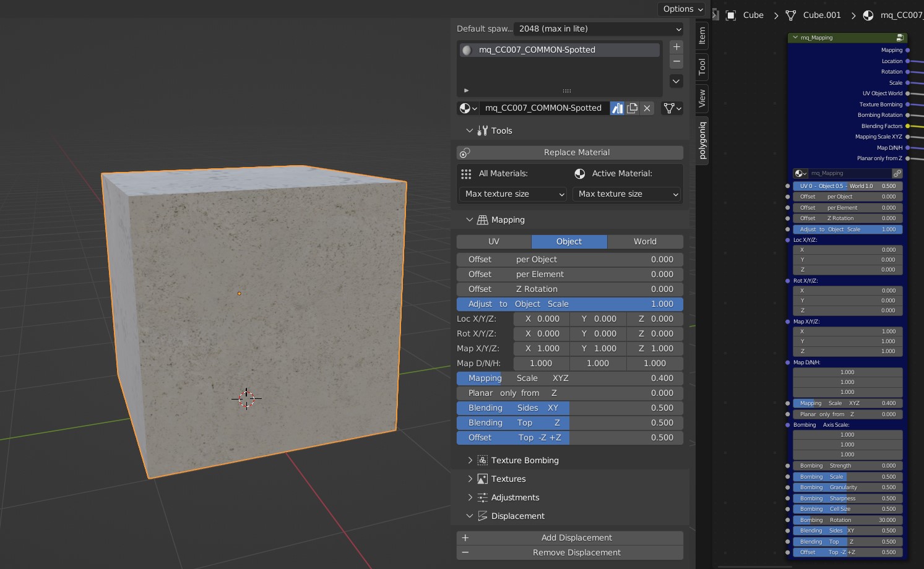924x569 pixels.
Task: Open the browse material sphere icon
Action: (468, 108)
